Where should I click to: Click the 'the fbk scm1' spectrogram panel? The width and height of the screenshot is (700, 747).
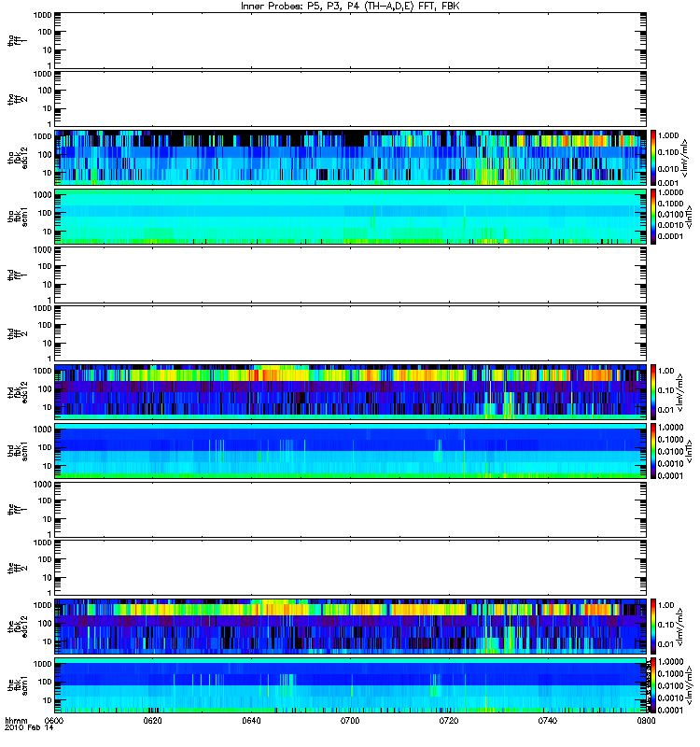click(x=351, y=685)
